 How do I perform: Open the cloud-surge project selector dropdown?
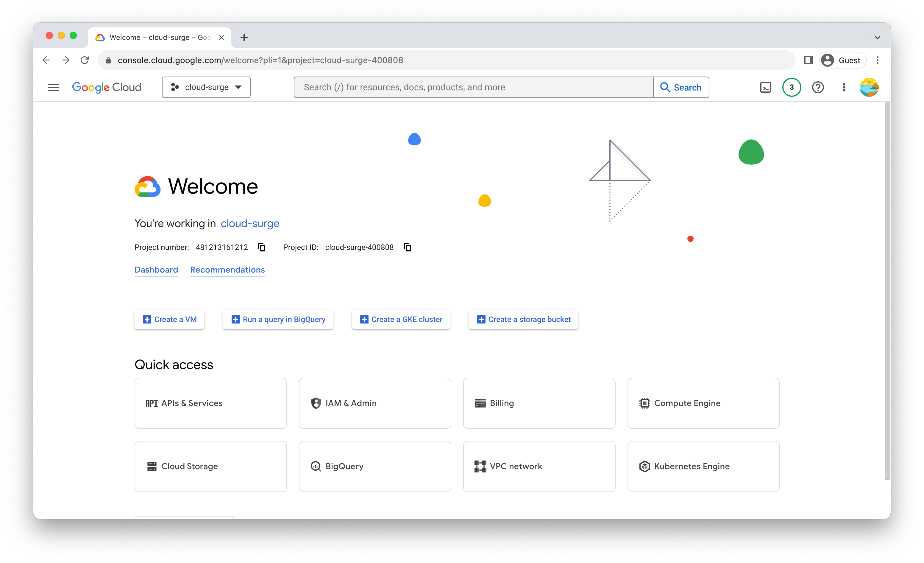[x=206, y=87]
